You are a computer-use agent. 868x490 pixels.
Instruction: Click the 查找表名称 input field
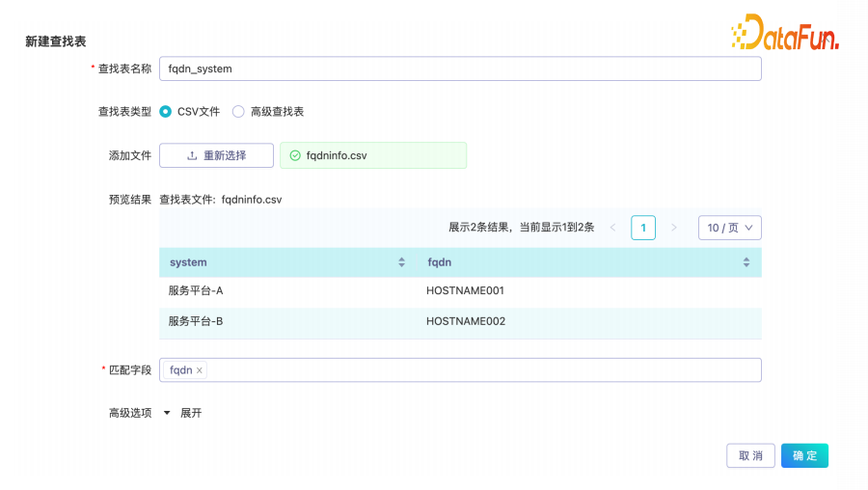tap(460, 69)
